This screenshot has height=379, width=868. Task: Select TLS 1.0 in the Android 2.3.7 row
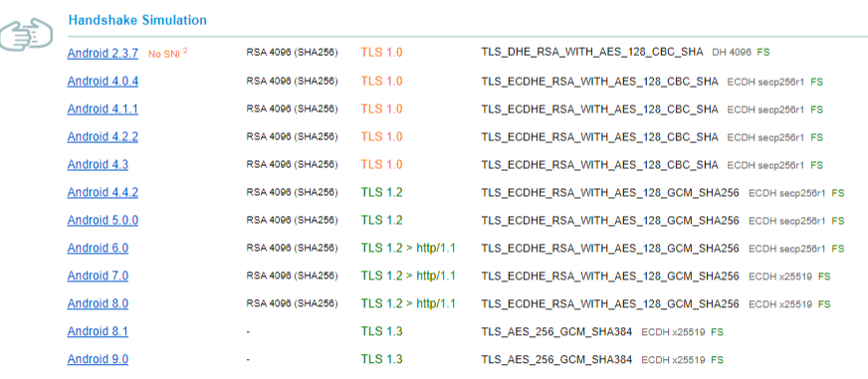tap(381, 53)
